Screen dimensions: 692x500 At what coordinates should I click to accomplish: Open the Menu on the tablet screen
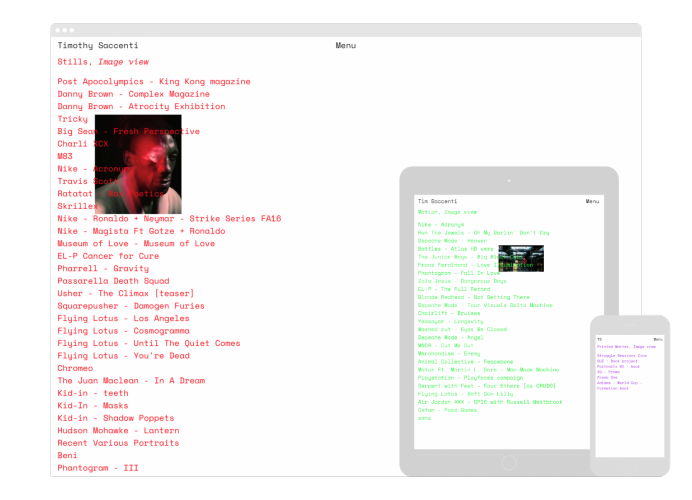pos(592,201)
